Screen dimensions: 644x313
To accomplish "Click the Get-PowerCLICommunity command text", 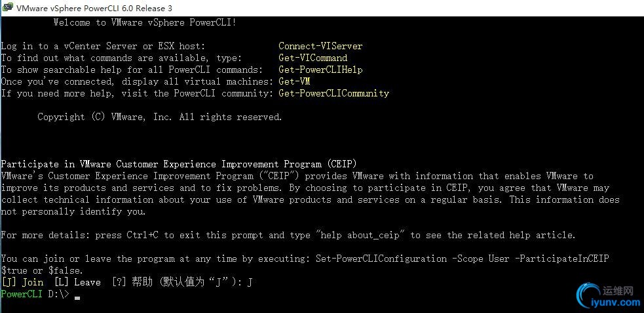I will click(333, 93).
